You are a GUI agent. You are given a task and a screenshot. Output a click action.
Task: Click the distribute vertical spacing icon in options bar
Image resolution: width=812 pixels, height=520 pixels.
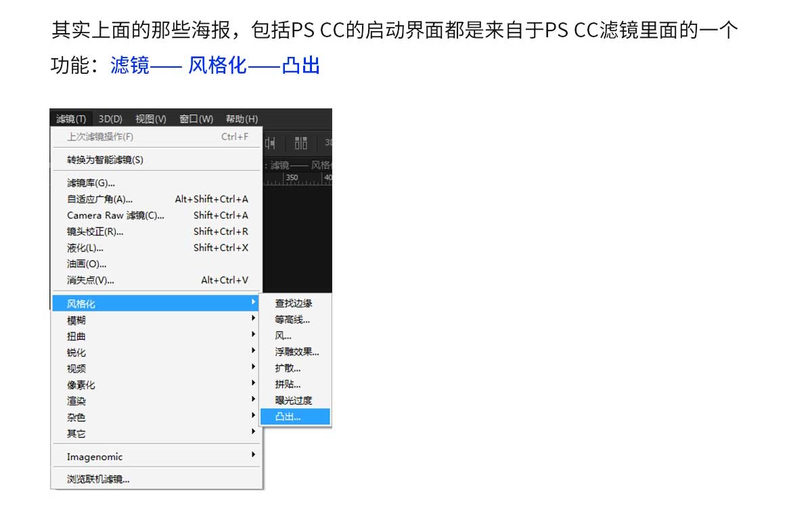click(301, 143)
